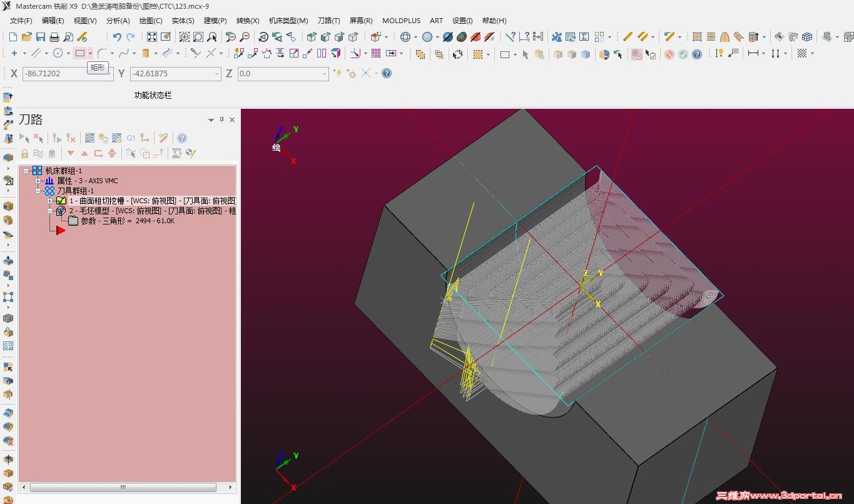Fit geometry to screen

tap(152, 37)
